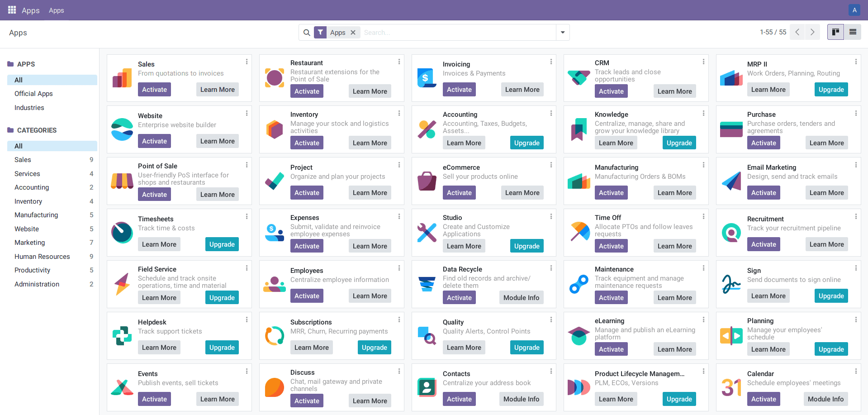Viewport: 868px width, 415px height.
Task: Filter by Human Resources category
Action: (x=42, y=257)
